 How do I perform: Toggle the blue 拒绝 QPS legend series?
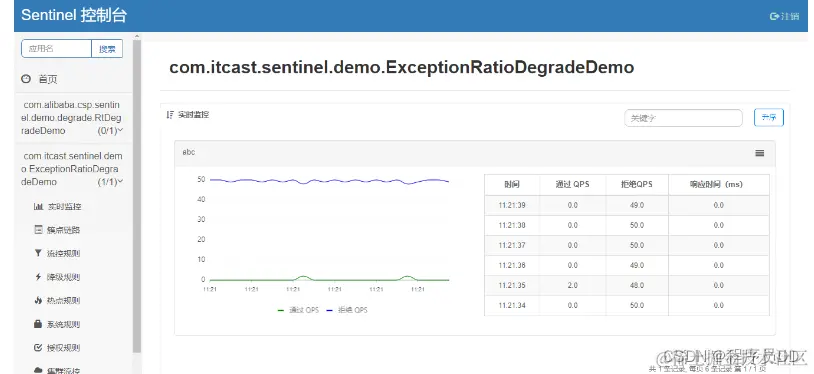[x=346, y=310]
